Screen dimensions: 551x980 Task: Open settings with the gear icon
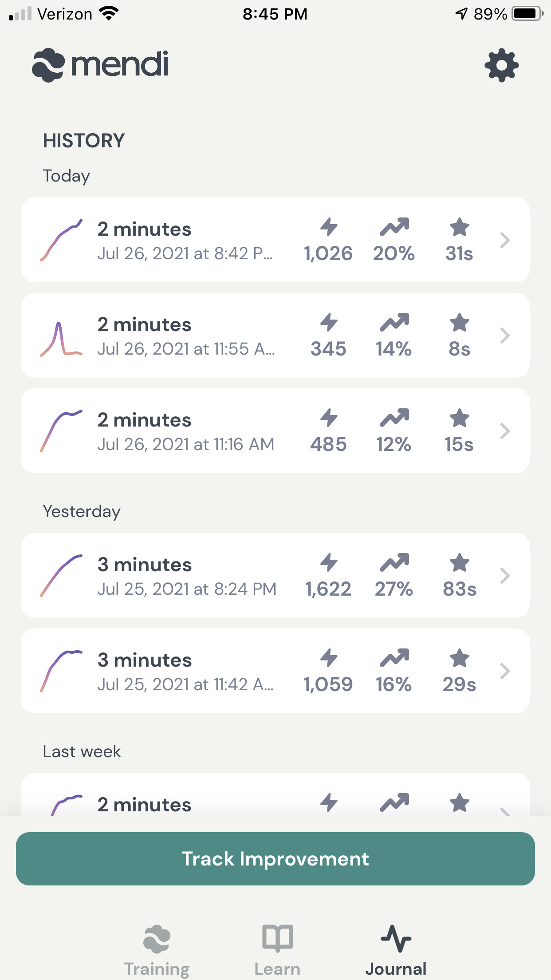pyautogui.click(x=501, y=65)
